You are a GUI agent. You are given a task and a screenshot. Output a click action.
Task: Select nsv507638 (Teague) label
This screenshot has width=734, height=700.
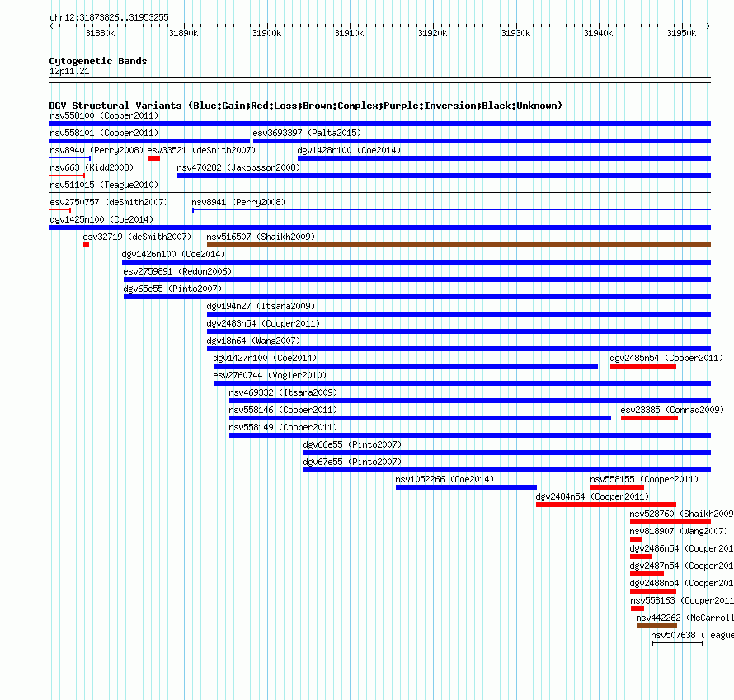[x=692, y=635]
